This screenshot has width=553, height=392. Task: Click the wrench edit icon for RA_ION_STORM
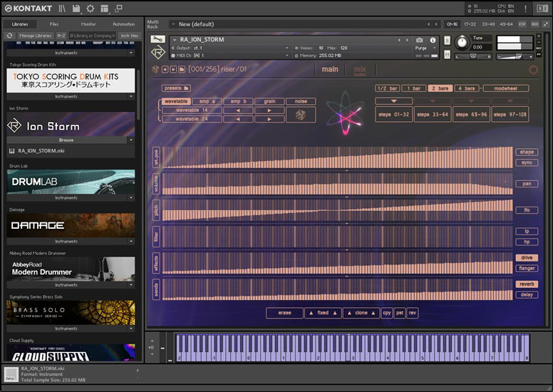point(157,40)
